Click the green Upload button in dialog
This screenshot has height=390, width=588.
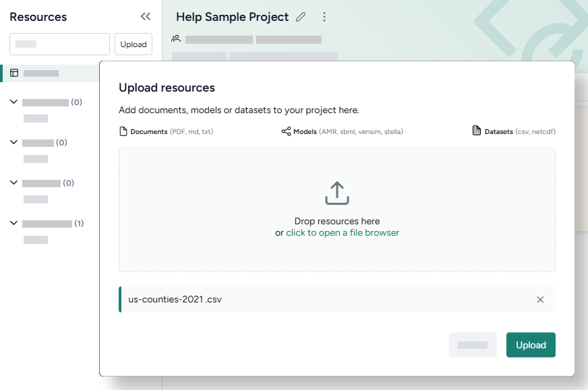(531, 345)
